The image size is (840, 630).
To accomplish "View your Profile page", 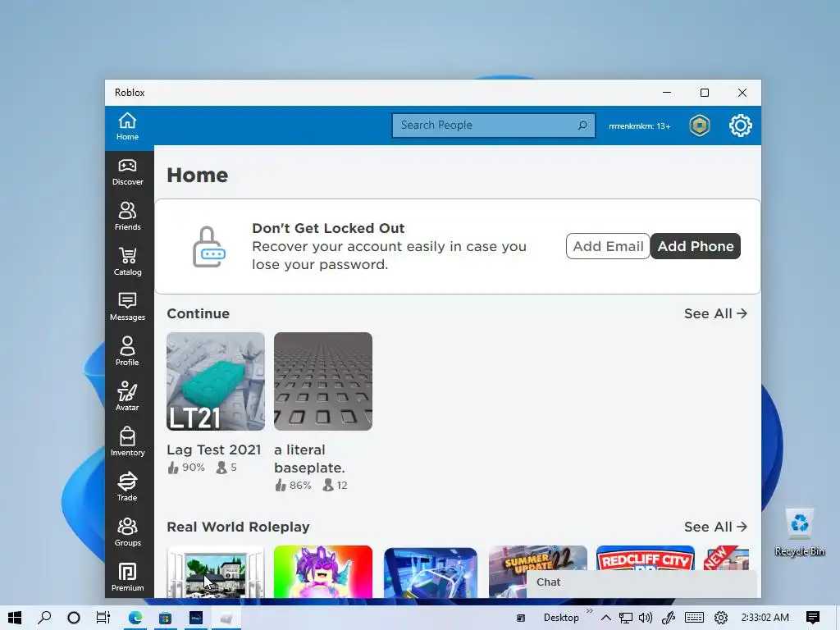I will click(127, 352).
